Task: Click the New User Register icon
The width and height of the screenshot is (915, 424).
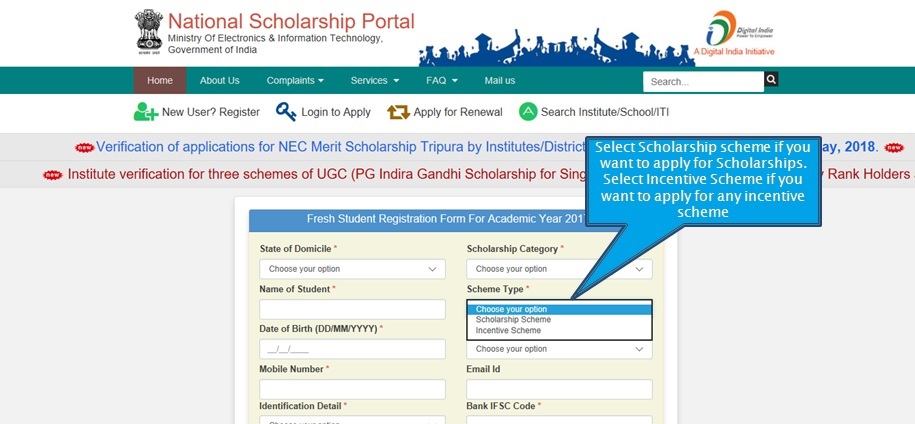Action: click(x=145, y=111)
